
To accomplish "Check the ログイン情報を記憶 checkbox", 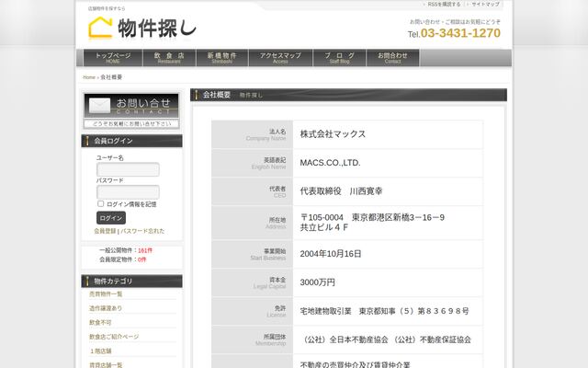I will (100, 203).
